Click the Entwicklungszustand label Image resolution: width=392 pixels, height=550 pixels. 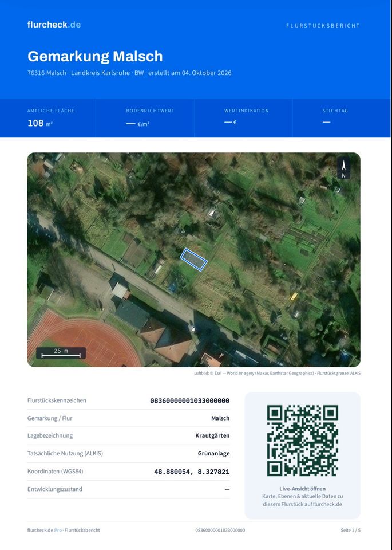click(x=54, y=489)
